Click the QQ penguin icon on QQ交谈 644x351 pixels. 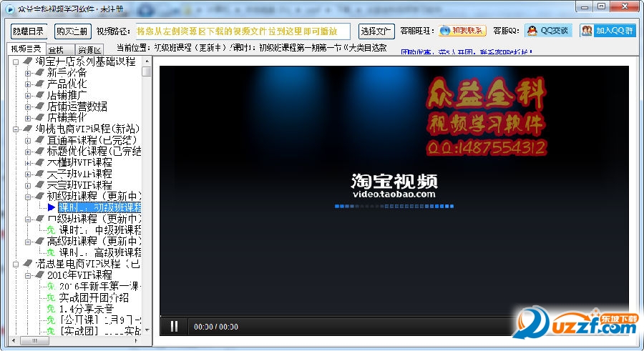tap(532, 31)
